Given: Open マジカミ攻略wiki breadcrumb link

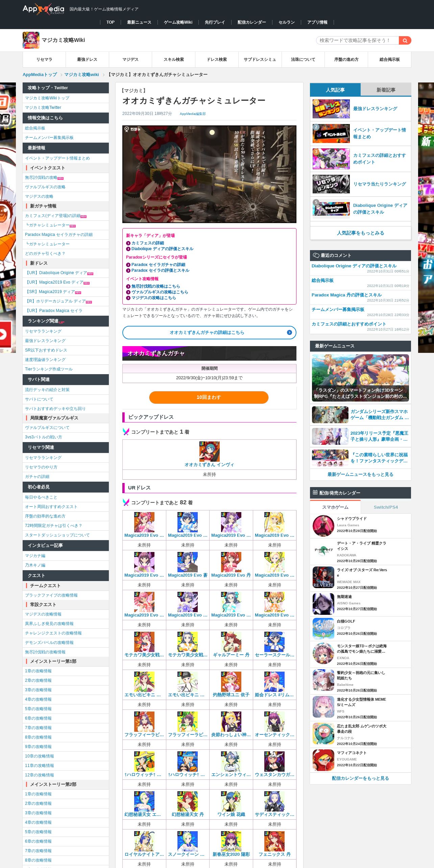Looking at the screenshot, I should pyautogui.click(x=81, y=74).
